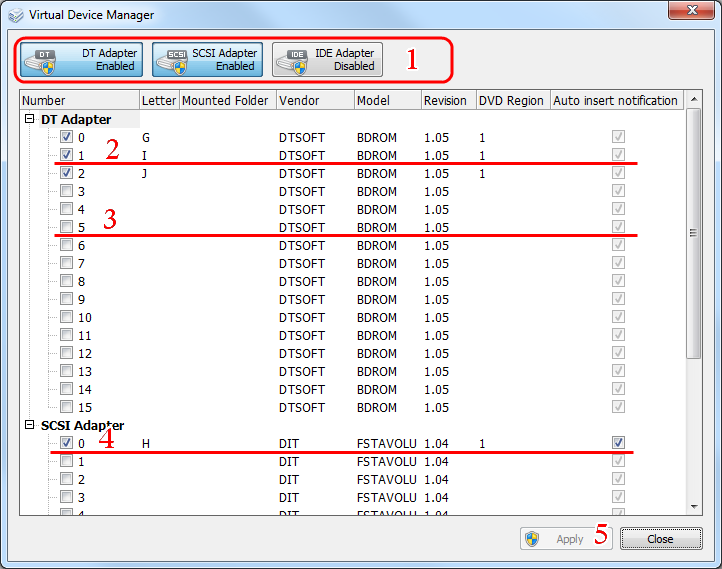722x569 pixels.
Task: Click the Auto insert notification column header
Action: point(615,100)
